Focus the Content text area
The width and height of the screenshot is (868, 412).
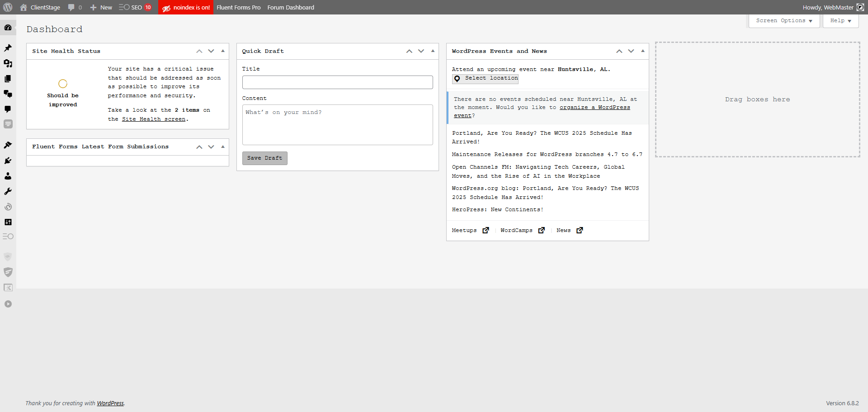[337, 125]
